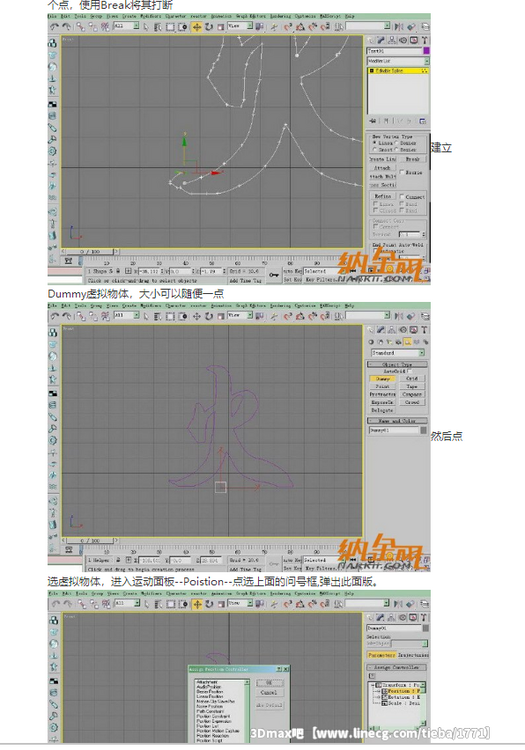This screenshot has height=750, width=525.
Task: Click the help question mark of Assign Position Controller
Action: pos(279,669)
